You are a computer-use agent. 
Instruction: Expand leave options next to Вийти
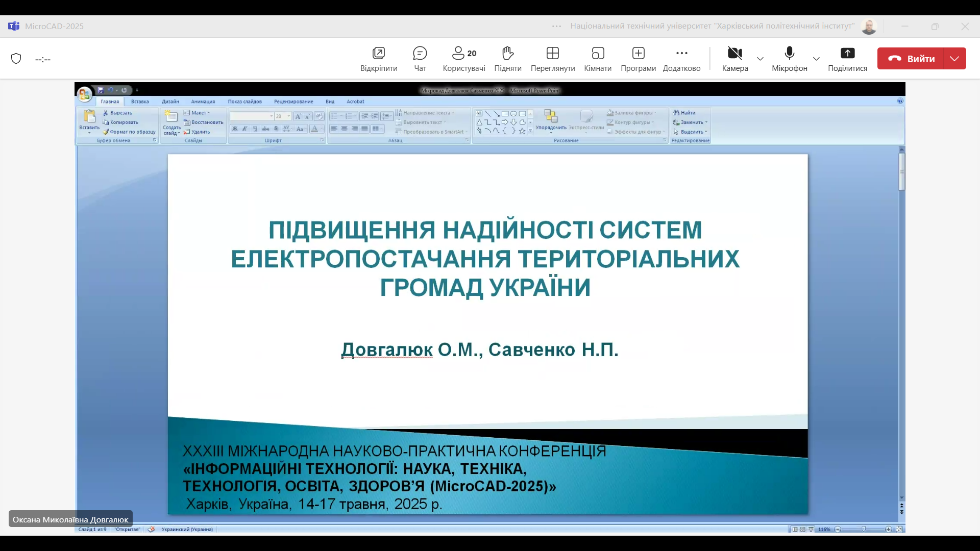point(954,59)
